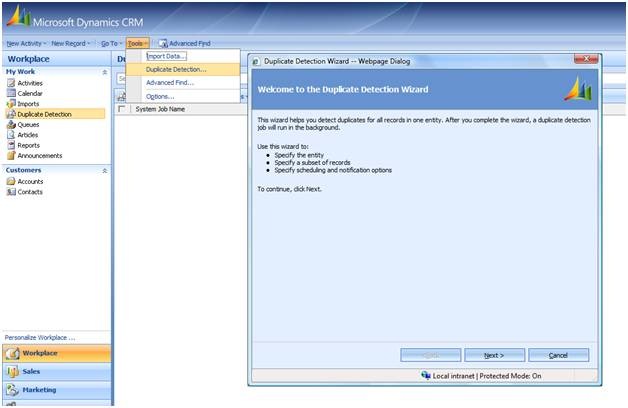Click the Workplace navigation pane icon

tap(12, 353)
